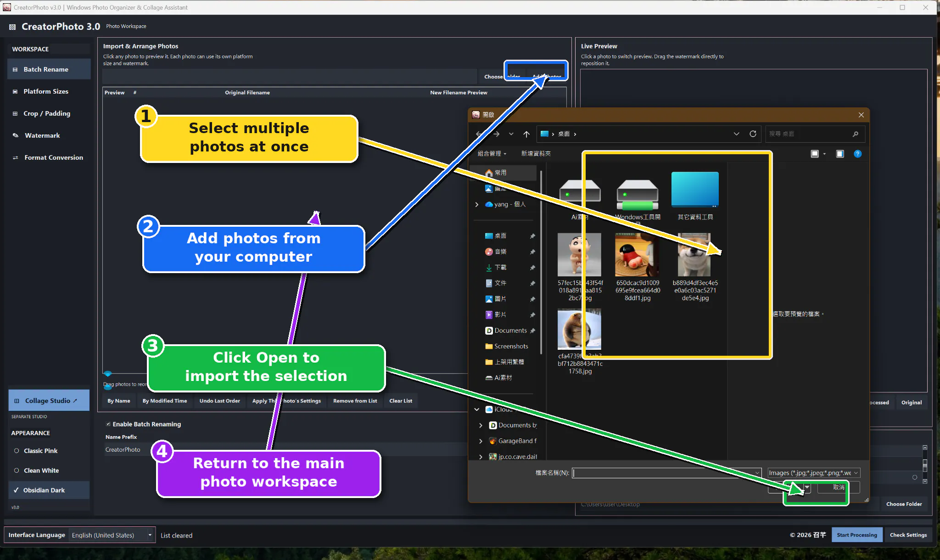
Task: Open Format Conversion workspace item
Action: pyautogui.click(x=49, y=157)
